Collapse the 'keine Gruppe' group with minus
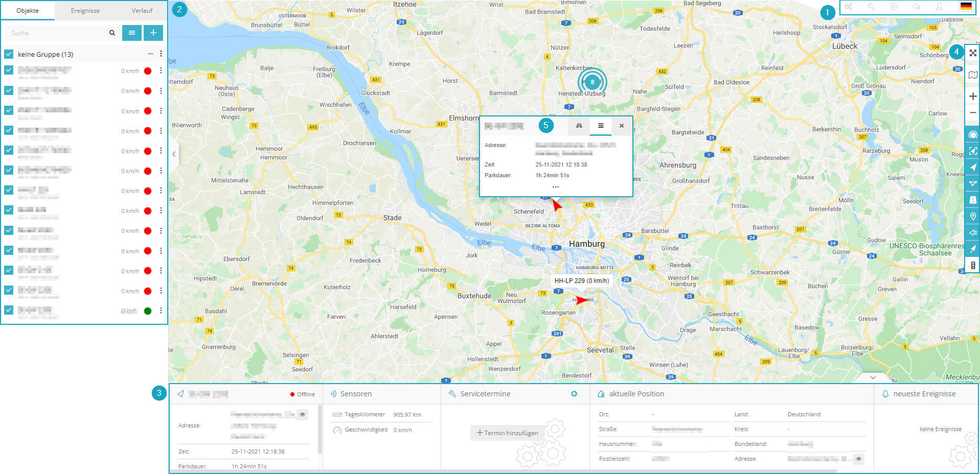980x474 pixels. [x=150, y=54]
